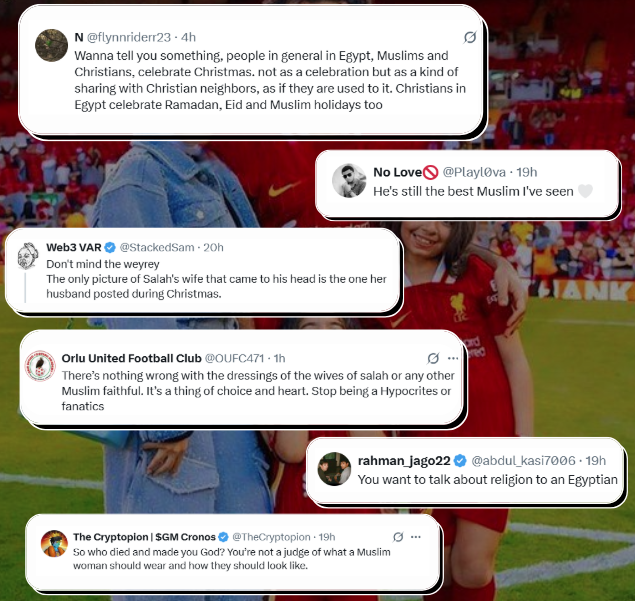Visit the @StackedSam handle link
Image resolution: width=635 pixels, height=601 pixels.
(157, 247)
